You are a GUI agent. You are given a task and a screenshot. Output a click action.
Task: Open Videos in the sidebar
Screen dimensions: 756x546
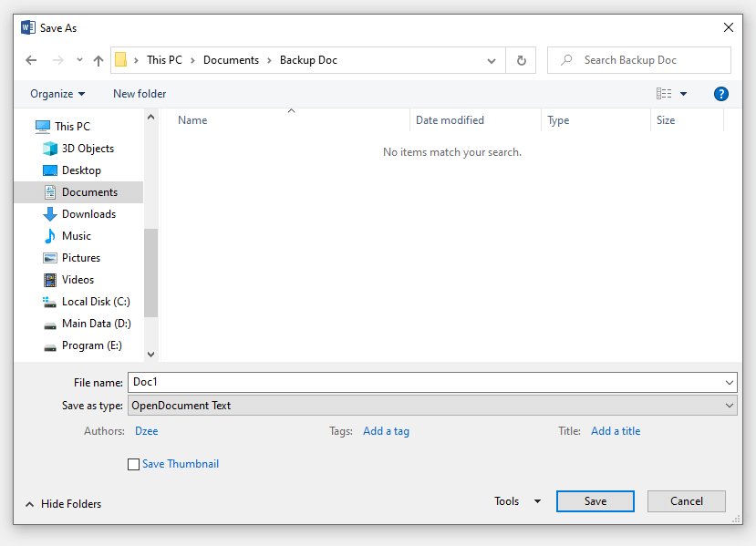[78, 280]
